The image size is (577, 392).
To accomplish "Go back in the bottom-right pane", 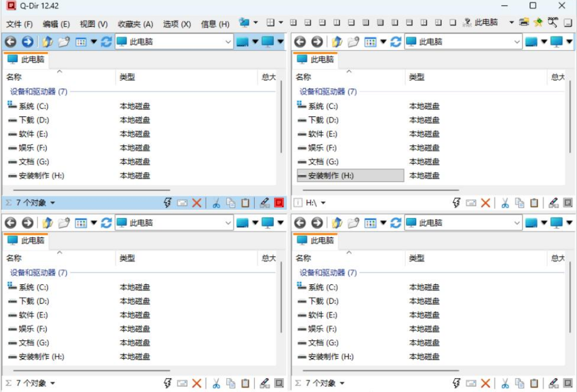I will (x=300, y=223).
